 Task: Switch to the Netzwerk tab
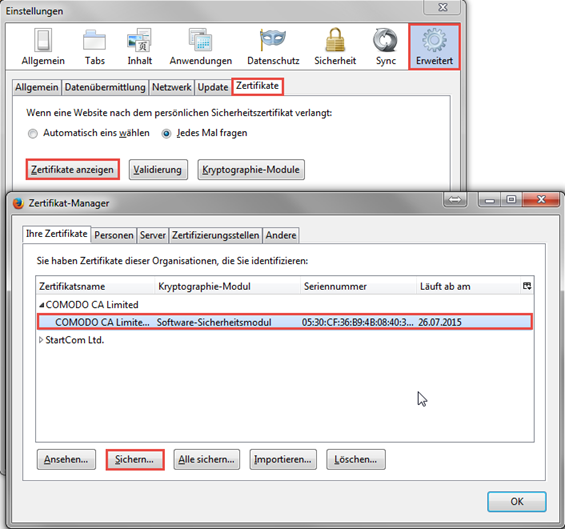[x=172, y=87]
